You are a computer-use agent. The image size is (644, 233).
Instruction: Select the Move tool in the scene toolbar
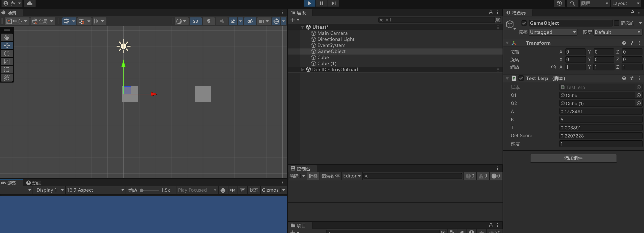7,45
